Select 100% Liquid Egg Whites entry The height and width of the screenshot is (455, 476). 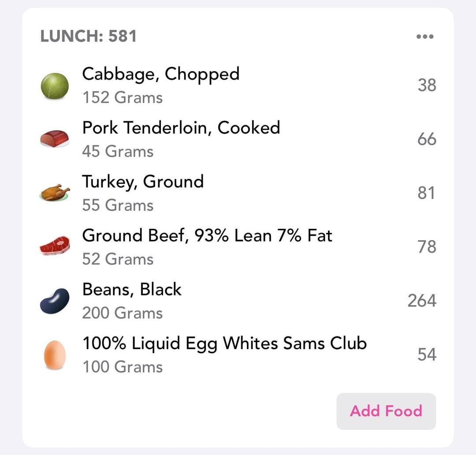pyautogui.click(x=224, y=343)
